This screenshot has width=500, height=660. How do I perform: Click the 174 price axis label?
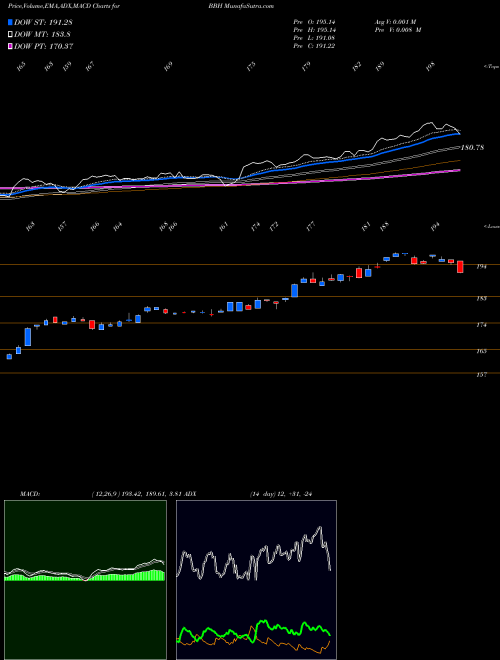click(x=481, y=325)
